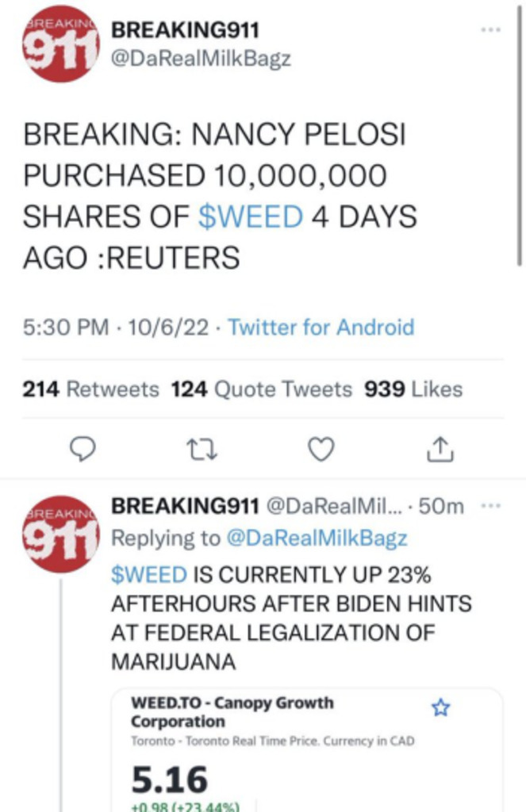The image size is (526, 812).
Task: Open the main tweet's three-dot menu
Action: (492, 30)
